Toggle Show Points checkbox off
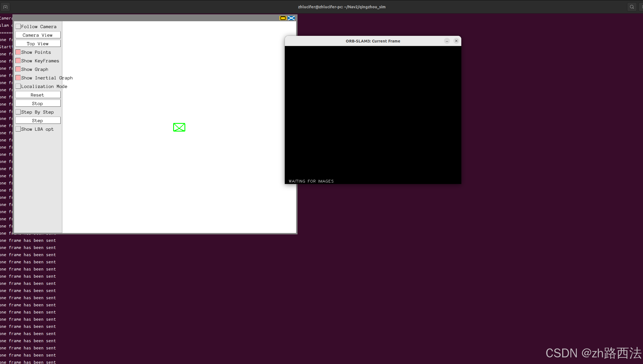This screenshot has height=364, width=643. tap(18, 52)
